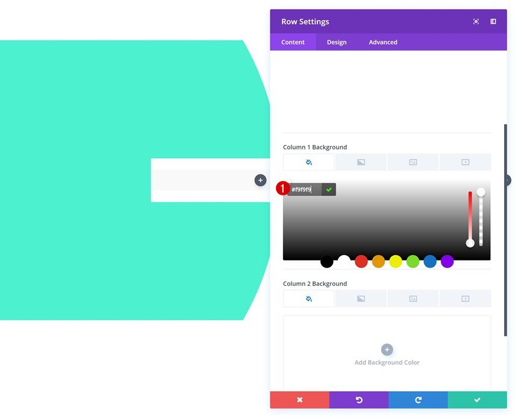Toggle the solid color fill tab for Column 1
Screen dimensions: 530x420
[x=308, y=161]
